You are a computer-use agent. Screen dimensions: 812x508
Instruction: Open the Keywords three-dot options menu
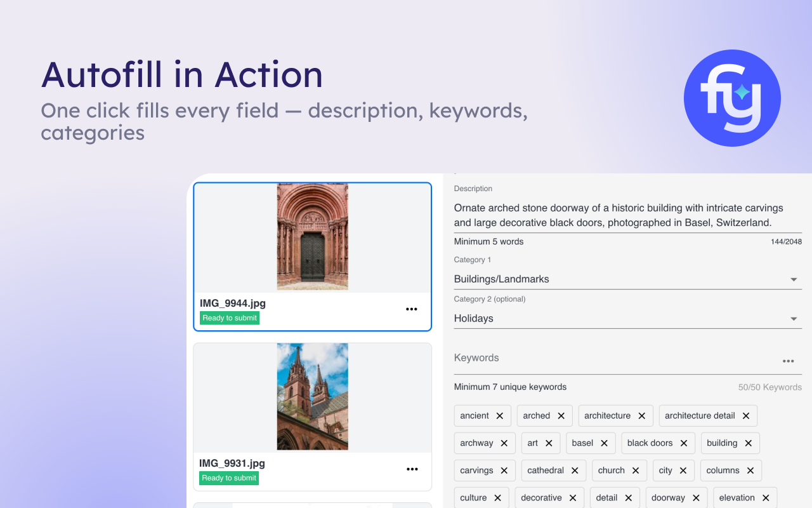(789, 361)
